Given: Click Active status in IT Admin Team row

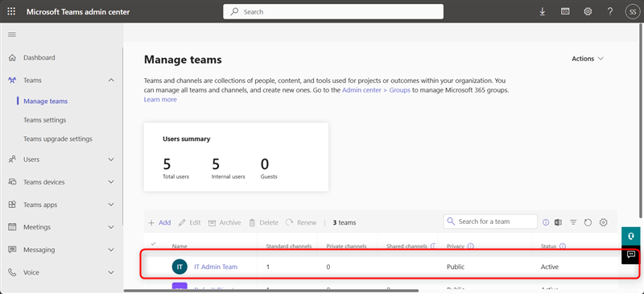Looking at the screenshot, I should [550, 267].
